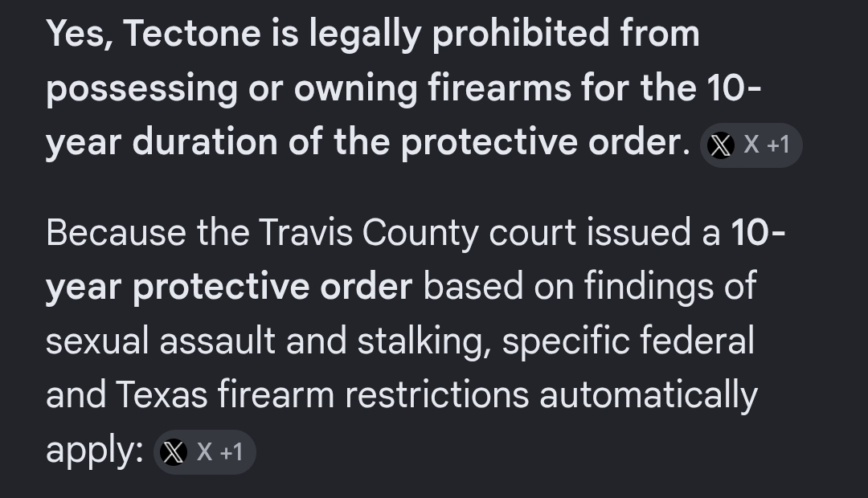Click the bold phrase 'year protective order'
868x498 pixels.
point(228,288)
